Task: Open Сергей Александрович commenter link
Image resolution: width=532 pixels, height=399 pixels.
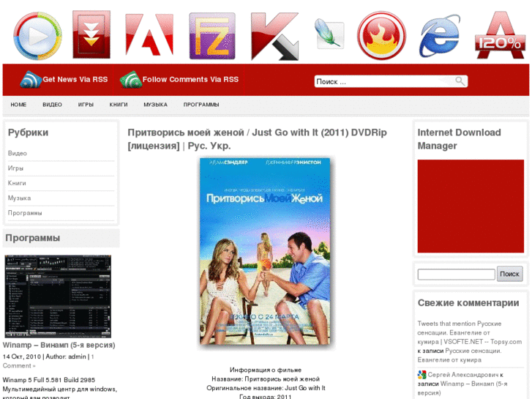Action: (462, 375)
